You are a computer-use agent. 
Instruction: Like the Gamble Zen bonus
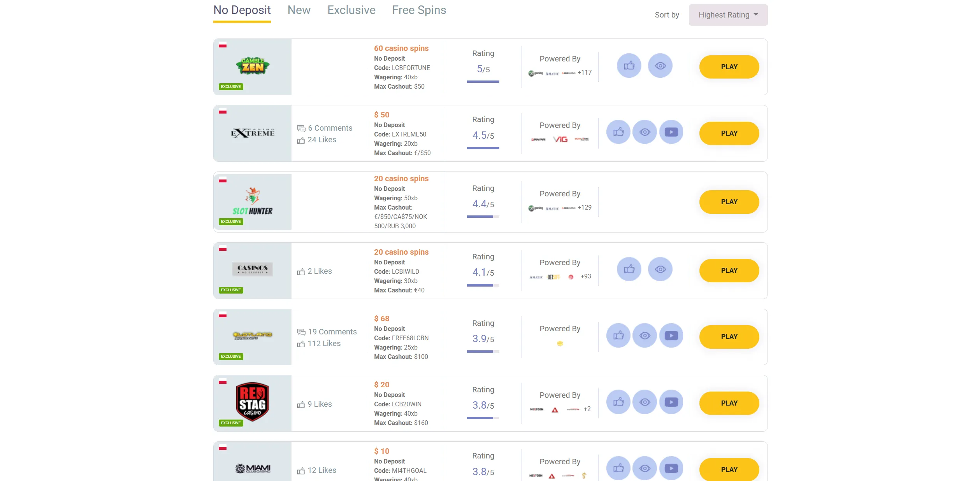pos(629,66)
